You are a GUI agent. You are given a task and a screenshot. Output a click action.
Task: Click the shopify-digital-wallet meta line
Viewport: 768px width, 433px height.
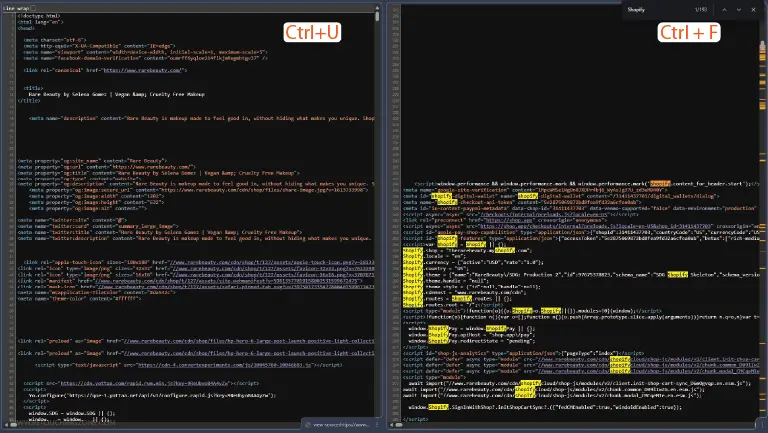(561, 196)
